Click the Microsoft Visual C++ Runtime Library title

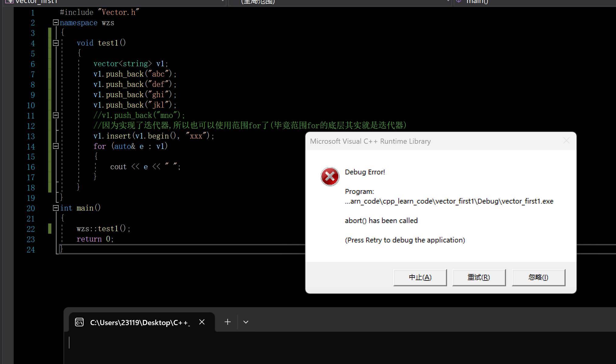(x=370, y=141)
